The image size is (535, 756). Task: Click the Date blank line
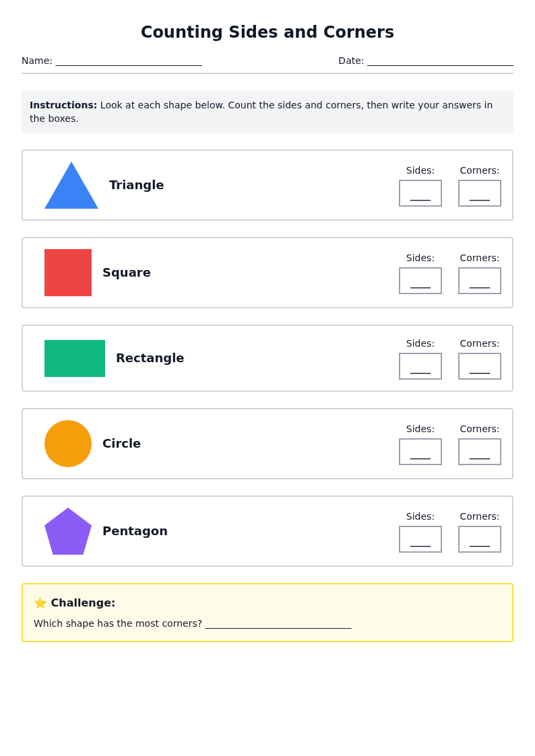[x=440, y=63]
